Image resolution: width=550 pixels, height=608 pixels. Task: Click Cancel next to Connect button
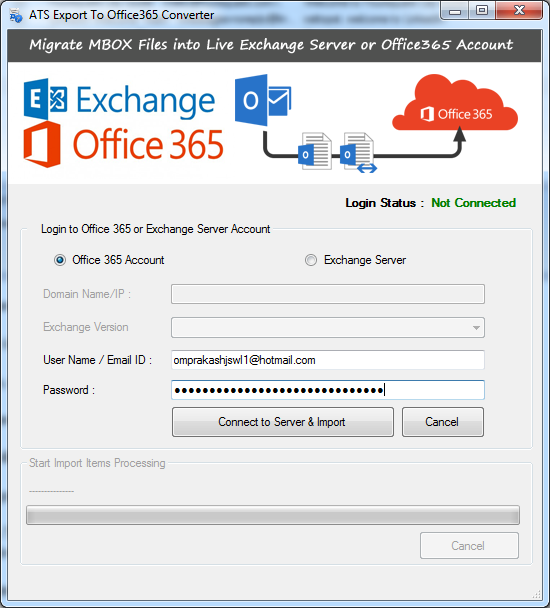[x=443, y=422]
